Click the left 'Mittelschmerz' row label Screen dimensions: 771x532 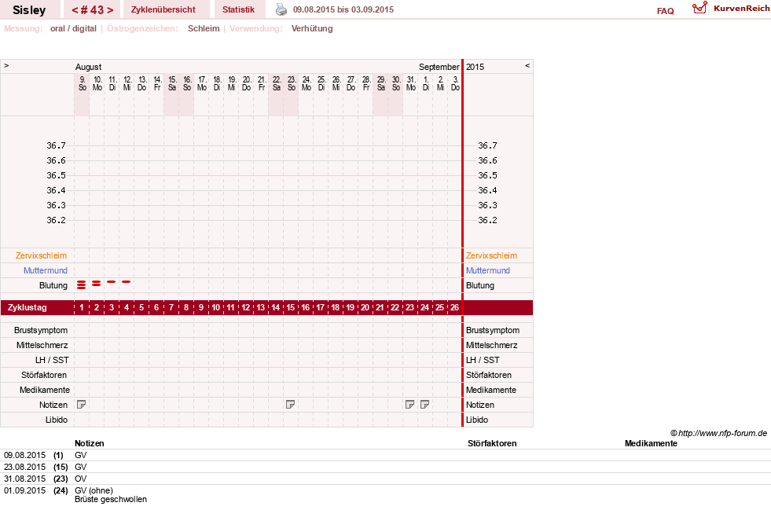[42, 345]
